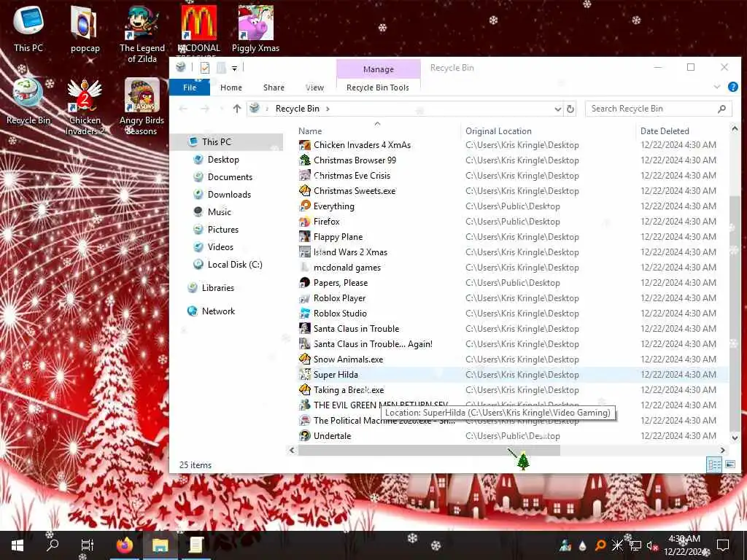This screenshot has width=747, height=560.
Task: Select Christmas Sweets.exe file icon
Action: [x=305, y=191]
